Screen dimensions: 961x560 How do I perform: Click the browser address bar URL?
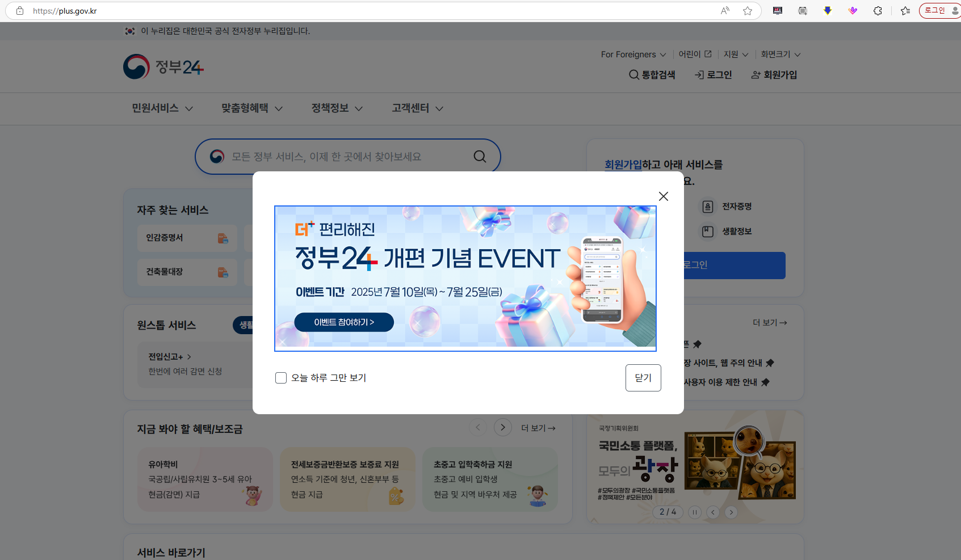click(65, 11)
